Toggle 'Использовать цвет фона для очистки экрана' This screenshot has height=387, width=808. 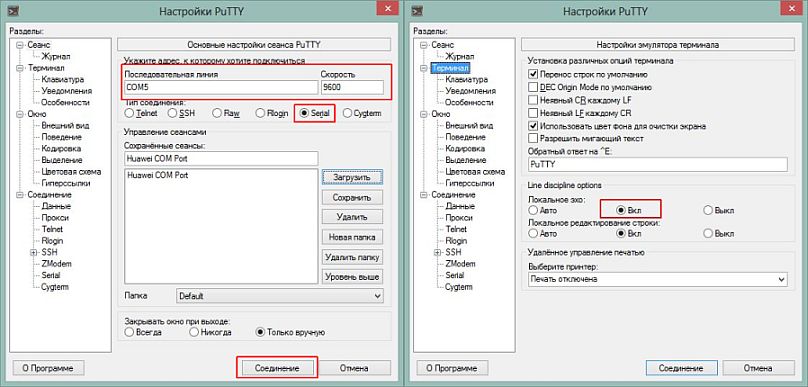533,126
